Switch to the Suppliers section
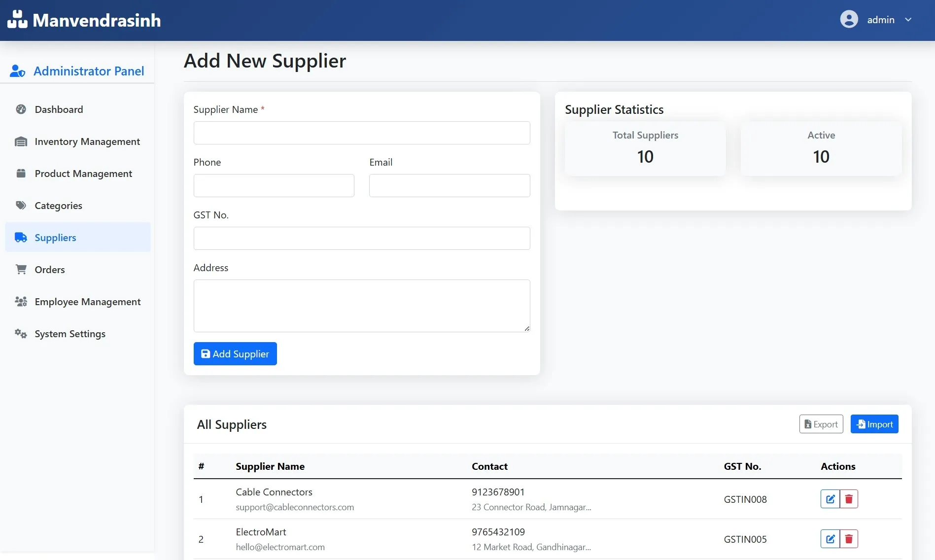Screen dimensions: 935x560 (x=55, y=237)
